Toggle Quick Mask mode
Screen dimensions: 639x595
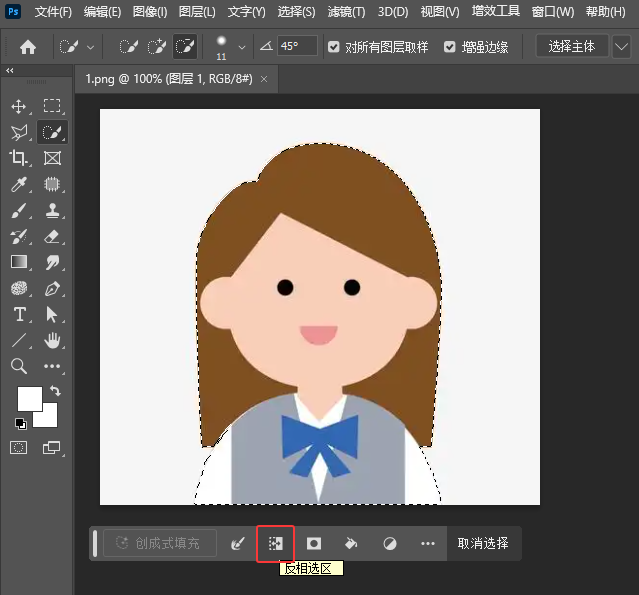[18, 448]
